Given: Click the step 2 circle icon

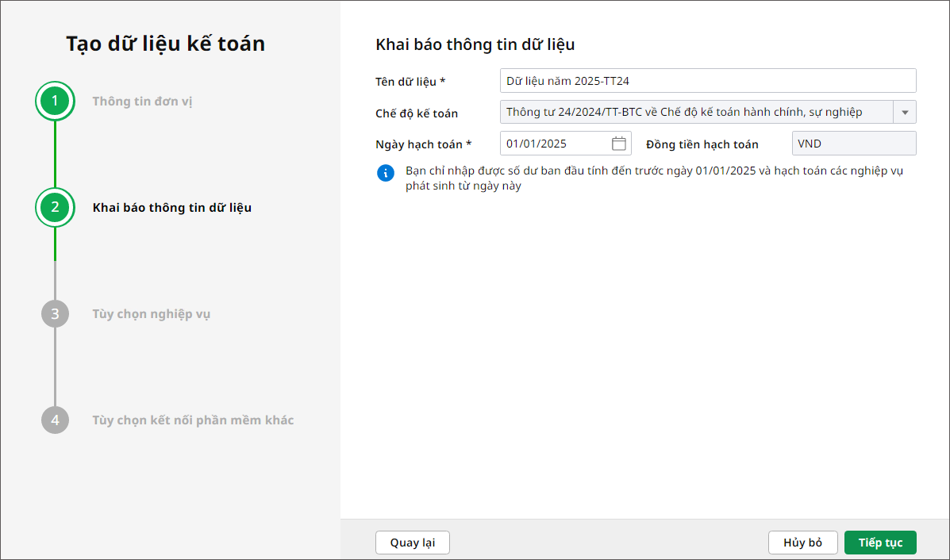Looking at the screenshot, I should click(55, 208).
